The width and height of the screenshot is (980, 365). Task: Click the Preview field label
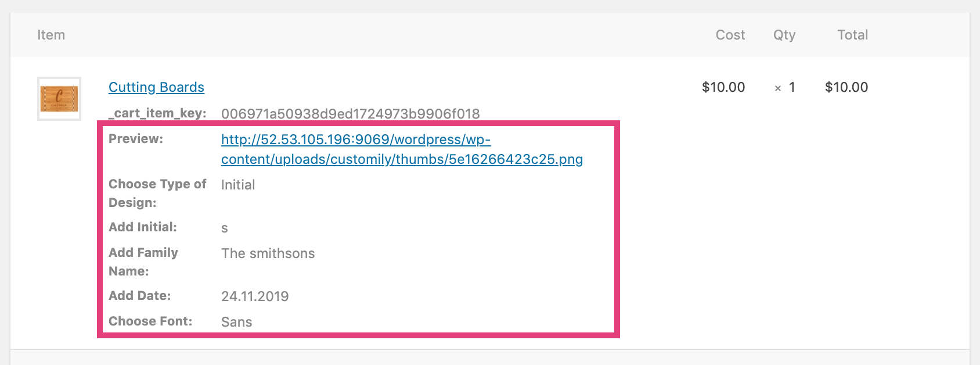(x=136, y=139)
